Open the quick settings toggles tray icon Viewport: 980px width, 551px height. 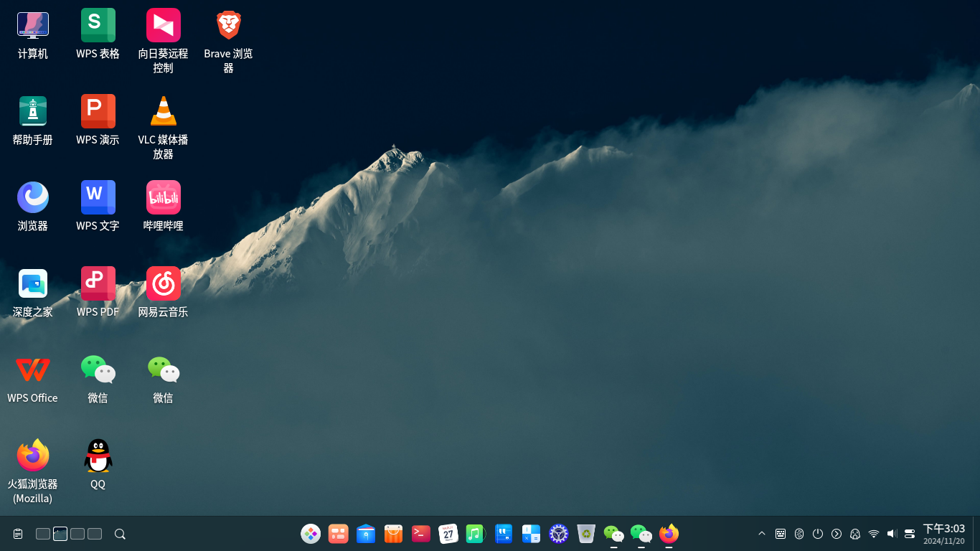click(910, 534)
